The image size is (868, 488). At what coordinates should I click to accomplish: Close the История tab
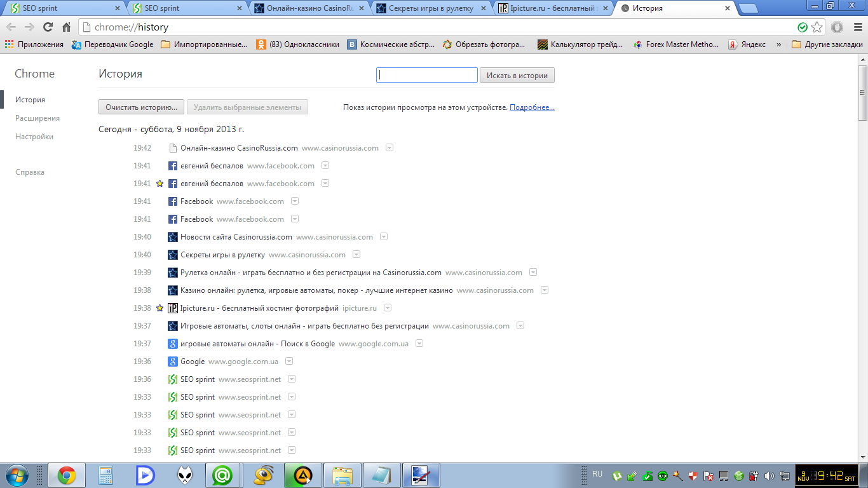coord(729,8)
